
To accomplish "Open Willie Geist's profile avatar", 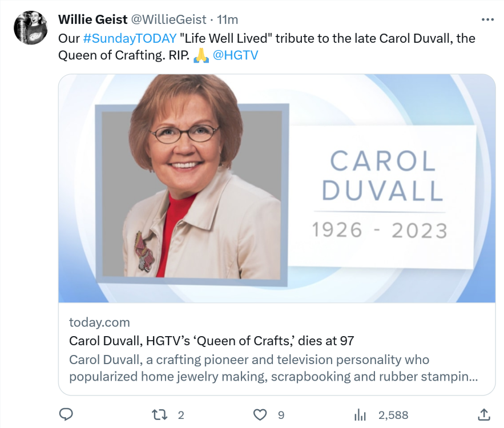I will (30, 28).
